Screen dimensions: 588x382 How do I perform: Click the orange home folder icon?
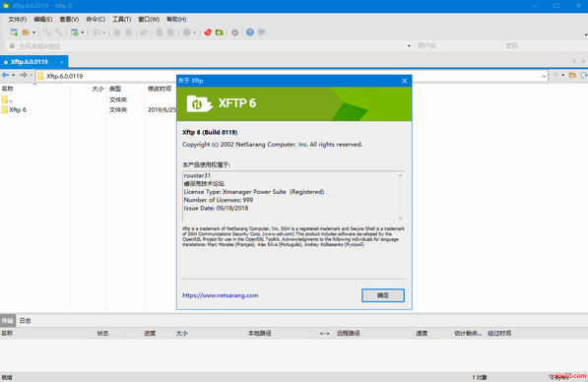572,76
